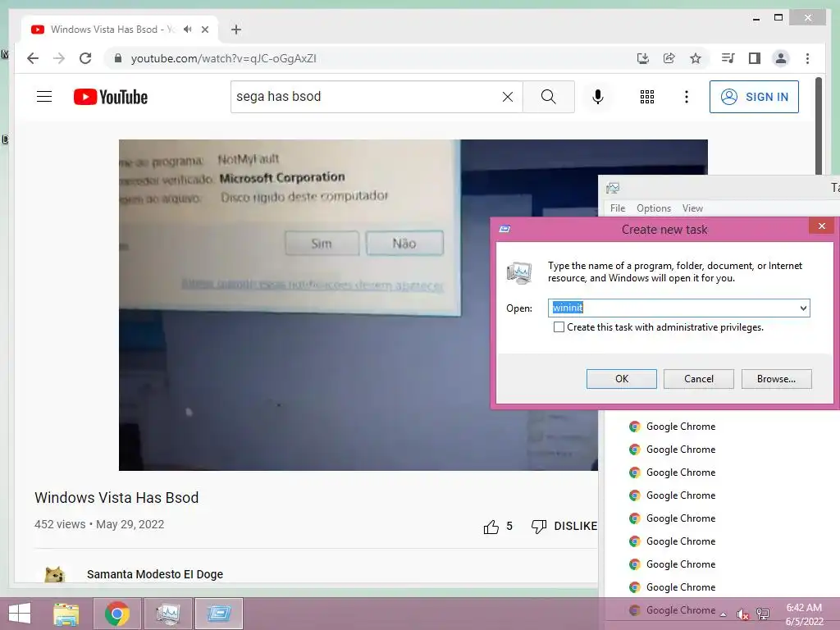Open Chrome media controls icon
This screenshot has width=840, height=630.
tap(728, 58)
